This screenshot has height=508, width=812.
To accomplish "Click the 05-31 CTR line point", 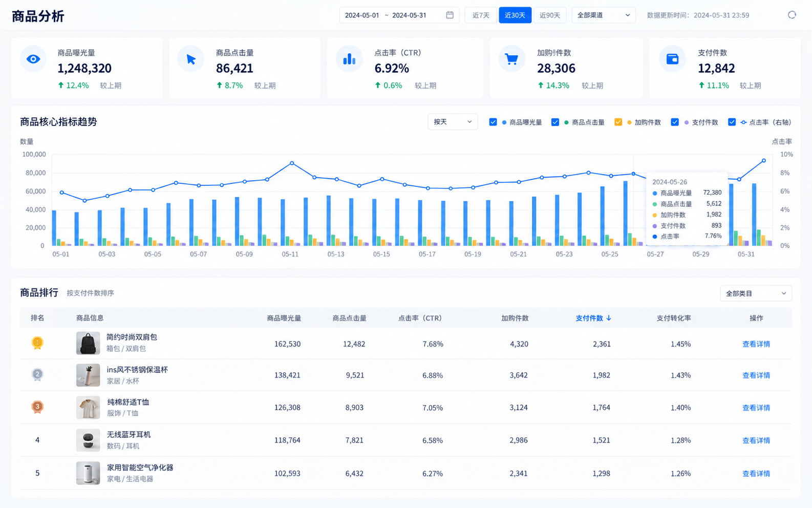I will pos(764,161).
